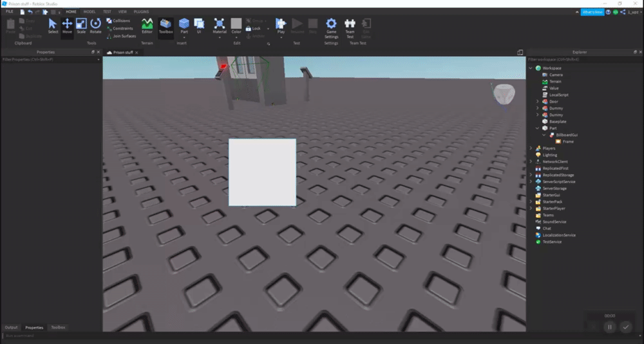Viewport: 644px width, 344px height.
Task: Switch to the Rotate tool
Action: click(95, 26)
